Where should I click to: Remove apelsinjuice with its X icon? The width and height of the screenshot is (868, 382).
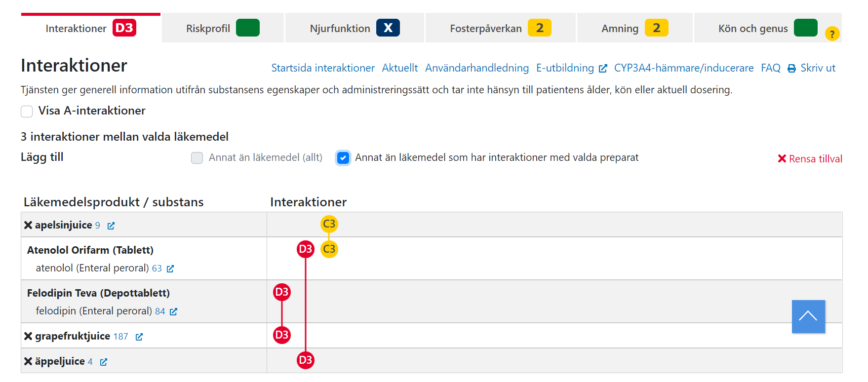28,225
